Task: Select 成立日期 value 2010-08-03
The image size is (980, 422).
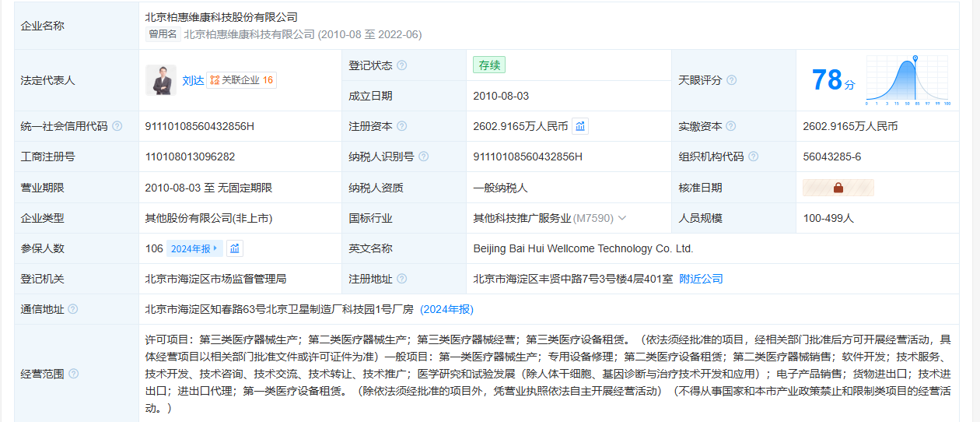Action: [x=501, y=96]
